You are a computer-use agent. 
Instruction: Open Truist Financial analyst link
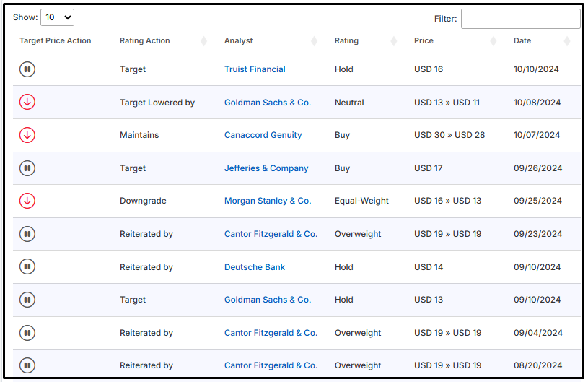click(x=255, y=69)
